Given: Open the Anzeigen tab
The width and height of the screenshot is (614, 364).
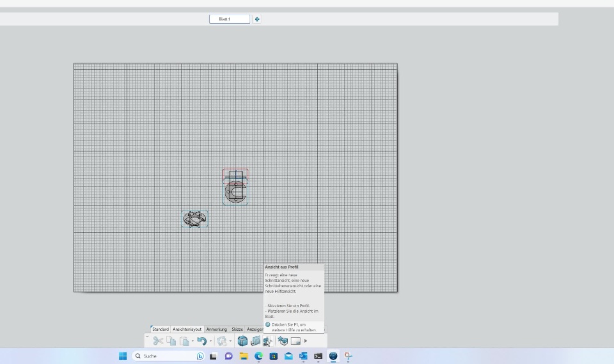Looking at the screenshot, I should tap(255, 329).
